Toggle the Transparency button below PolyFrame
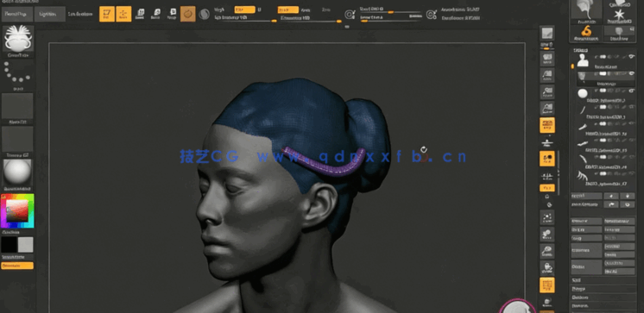Image resolution: width=644 pixels, height=313 pixels. (547, 303)
